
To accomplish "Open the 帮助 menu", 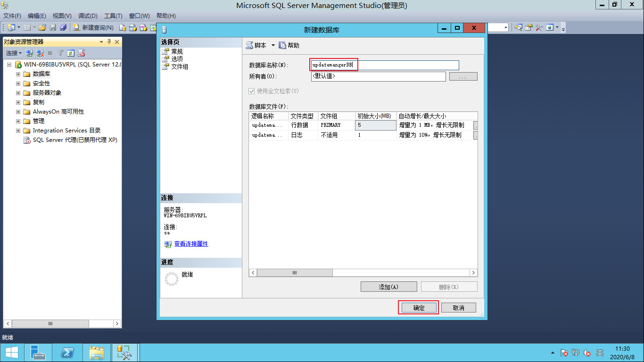I will tap(165, 16).
